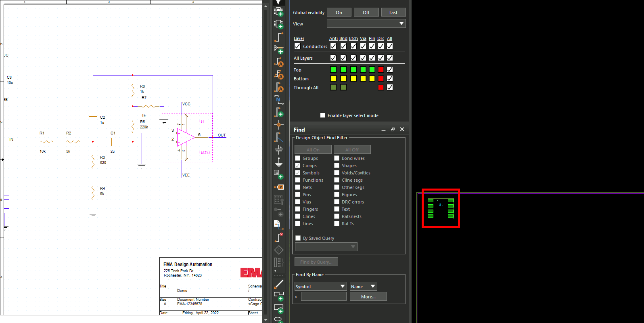
Task: Close the Find panel
Action: click(x=402, y=129)
